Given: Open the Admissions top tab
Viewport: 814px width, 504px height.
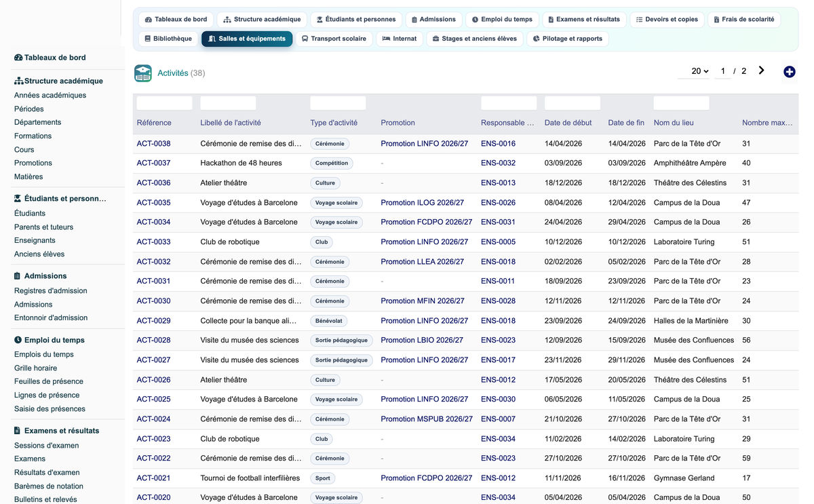Looking at the screenshot, I should (x=434, y=20).
